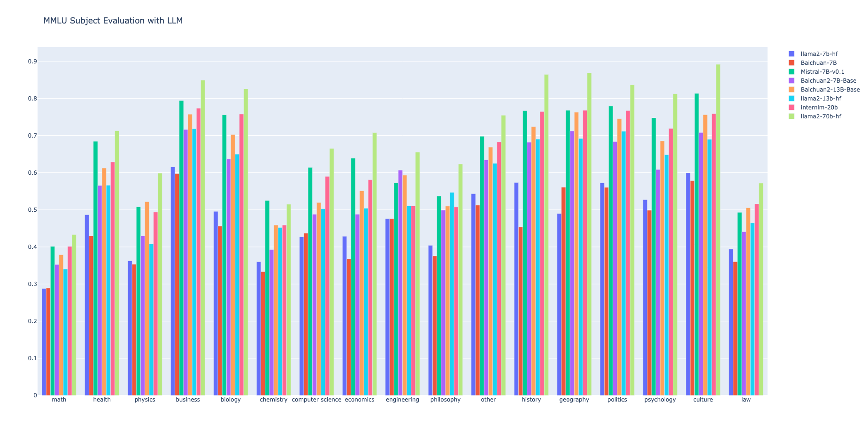Toggle the Baichuan-7B legend entry

819,63
